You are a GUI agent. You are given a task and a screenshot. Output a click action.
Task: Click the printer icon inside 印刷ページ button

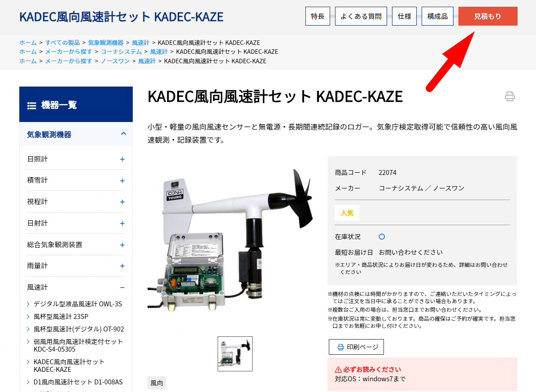click(341, 347)
